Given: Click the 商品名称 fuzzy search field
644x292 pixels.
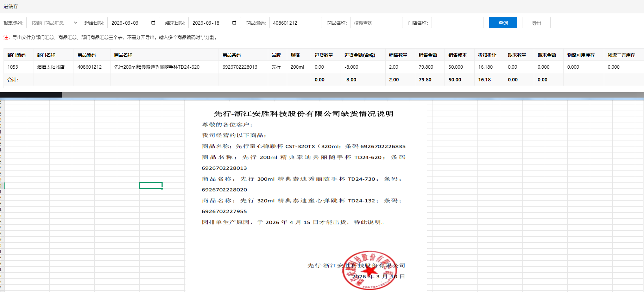Looking at the screenshot, I should 376,23.
